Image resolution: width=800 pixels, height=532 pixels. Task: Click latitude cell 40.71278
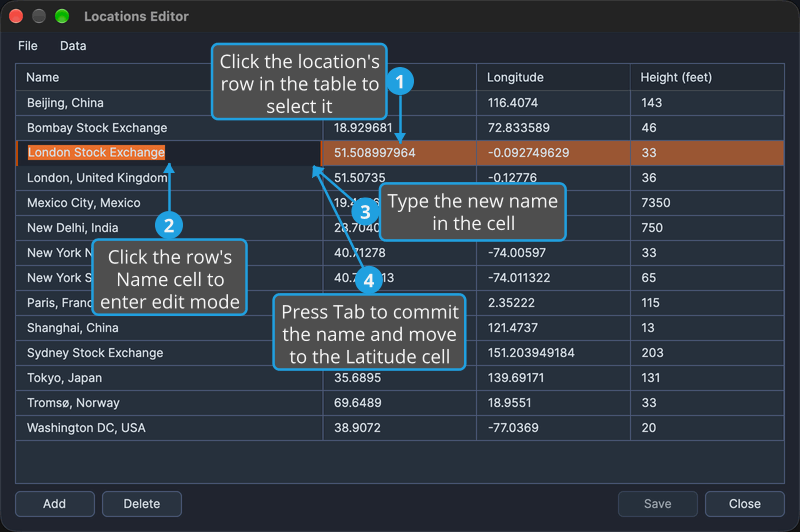point(400,253)
